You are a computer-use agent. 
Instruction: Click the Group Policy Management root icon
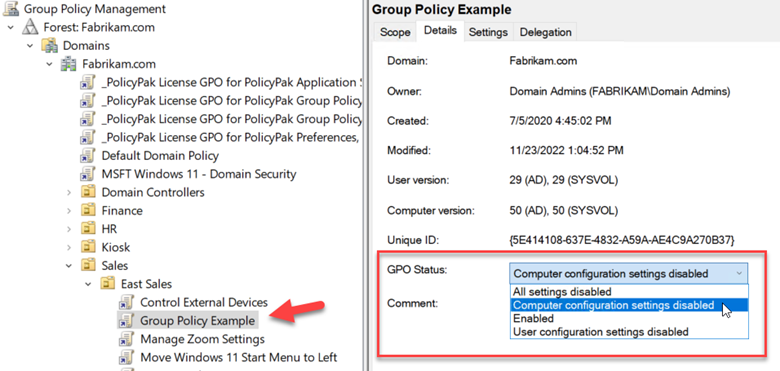[x=11, y=8]
